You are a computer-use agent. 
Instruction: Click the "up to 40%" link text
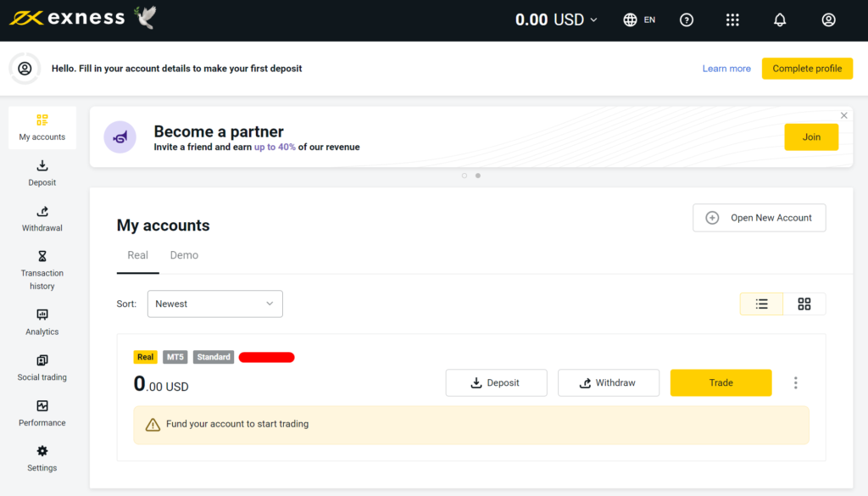coord(275,148)
